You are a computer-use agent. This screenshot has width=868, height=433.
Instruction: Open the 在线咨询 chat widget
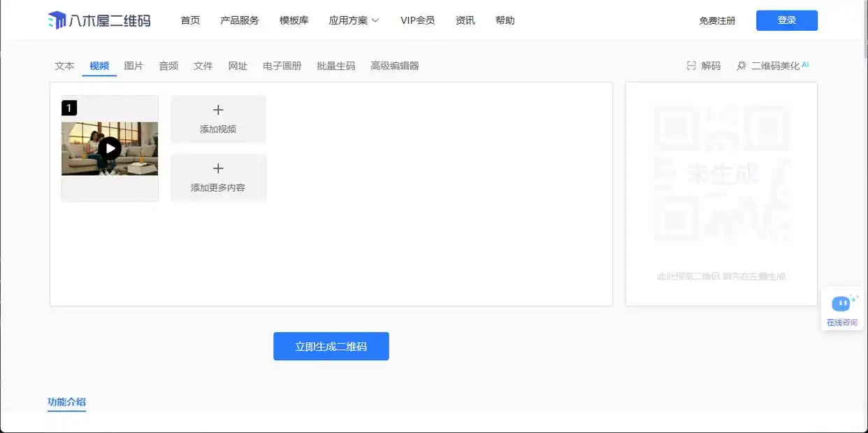tap(841, 308)
